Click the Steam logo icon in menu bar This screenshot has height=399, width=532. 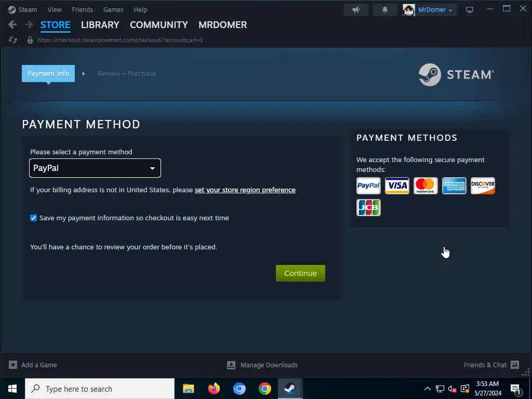[x=12, y=9]
